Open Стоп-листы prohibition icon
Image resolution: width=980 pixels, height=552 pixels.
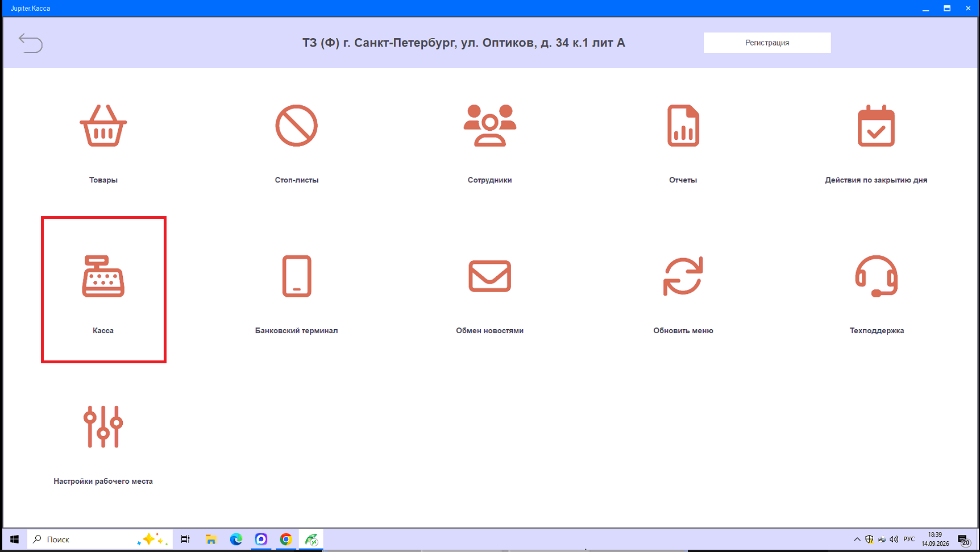[296, 126]
